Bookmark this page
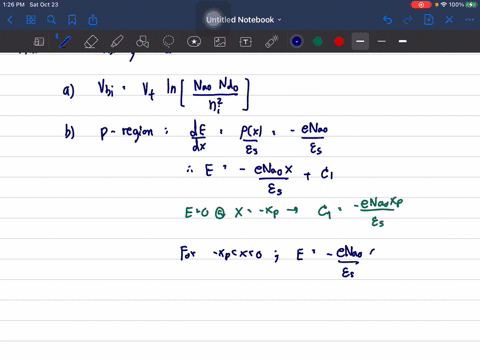480x360 pixels. tap(72, 20)
